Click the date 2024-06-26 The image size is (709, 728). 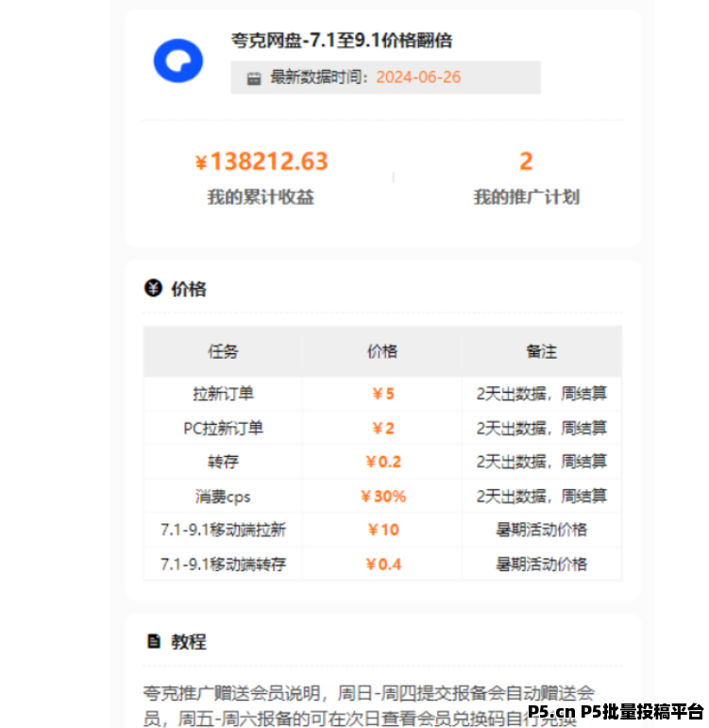(418, 77)
